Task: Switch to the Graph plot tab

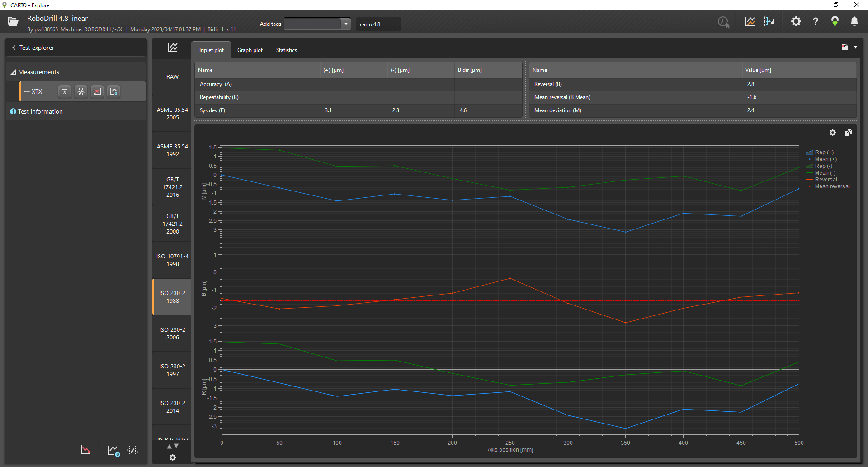Action: [250, 50]
